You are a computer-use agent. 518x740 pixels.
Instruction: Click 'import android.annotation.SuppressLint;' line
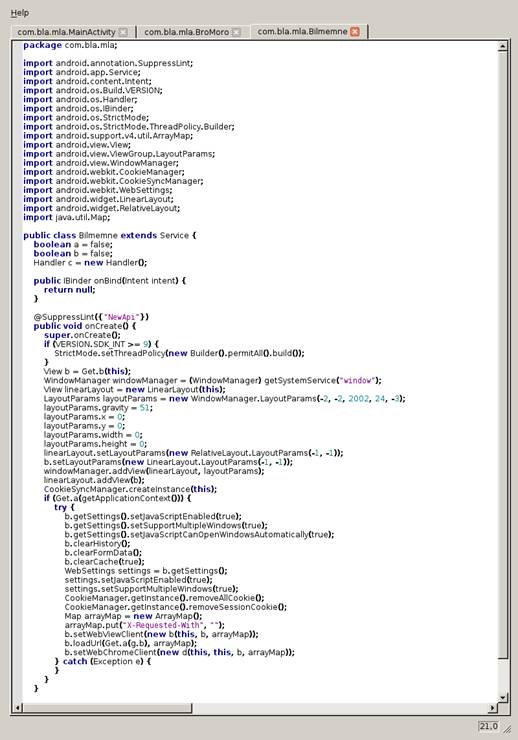click(108, 63)
